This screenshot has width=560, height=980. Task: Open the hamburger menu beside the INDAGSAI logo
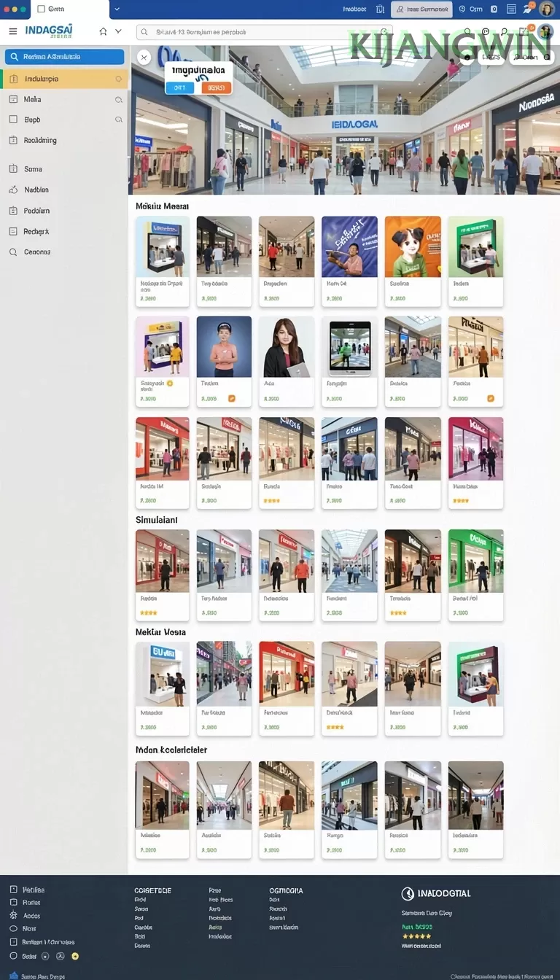pyautogui.click(x=12, y=31)
